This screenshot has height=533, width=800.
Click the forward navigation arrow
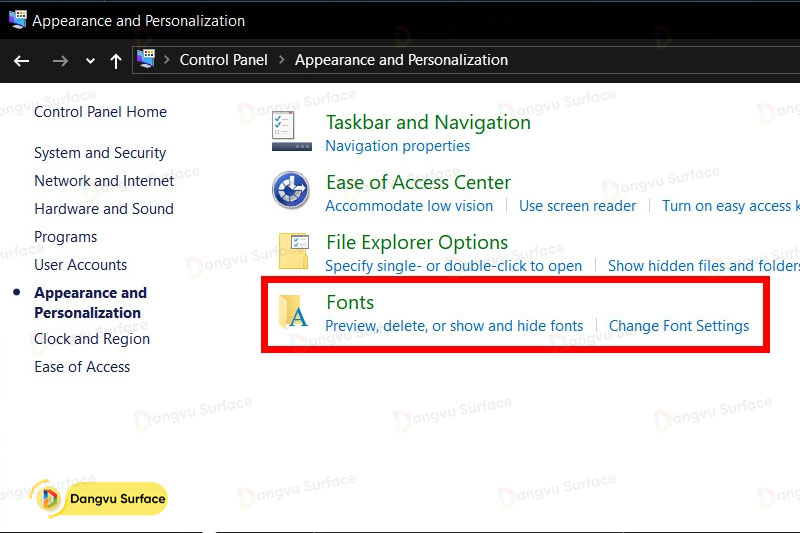pos(60,61)
